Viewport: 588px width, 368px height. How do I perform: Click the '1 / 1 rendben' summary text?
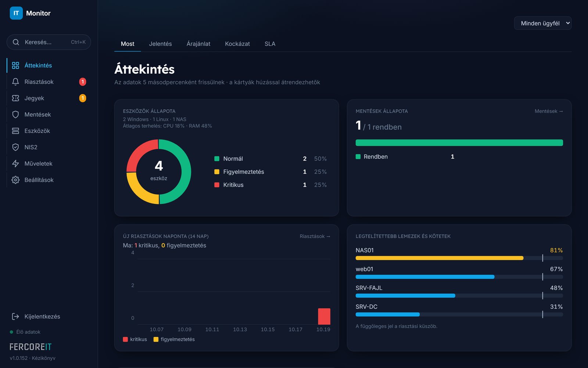(x=379, y=126)
